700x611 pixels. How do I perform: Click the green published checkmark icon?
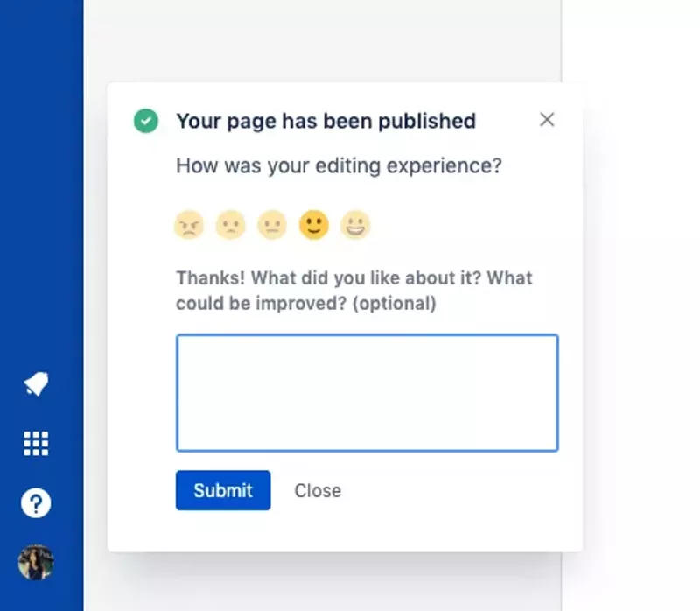147,120
